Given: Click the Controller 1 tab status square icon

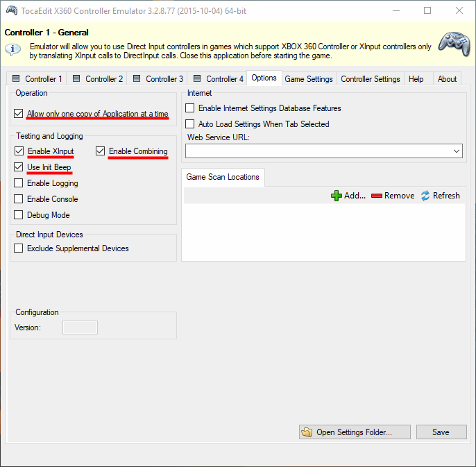Looking at the screenshot, I should click(x=16, y=78).
